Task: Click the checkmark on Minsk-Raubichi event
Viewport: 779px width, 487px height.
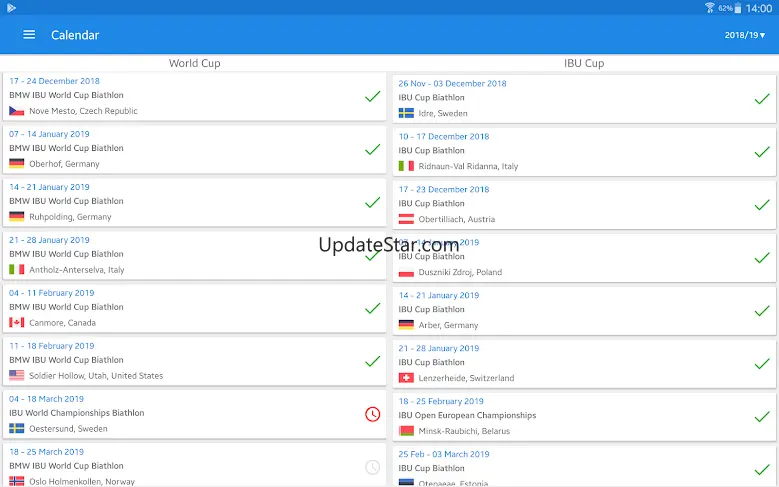Action: pos(762,417)
